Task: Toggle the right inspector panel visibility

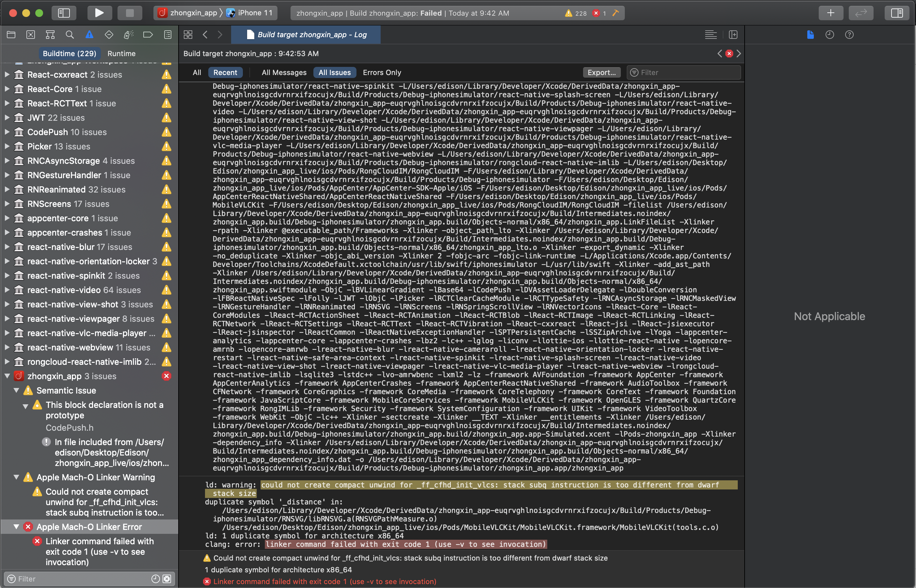Action: 896,13
